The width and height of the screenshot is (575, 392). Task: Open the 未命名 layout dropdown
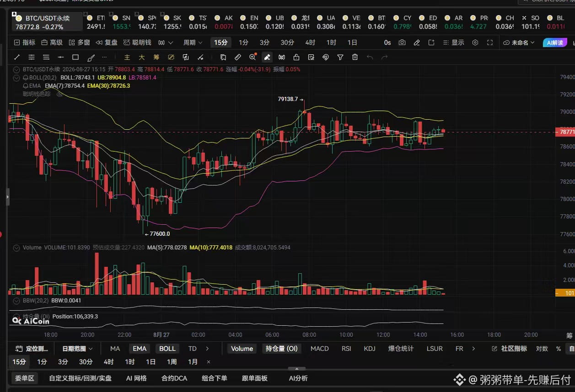pyautogui.click(x=519, y=42)
